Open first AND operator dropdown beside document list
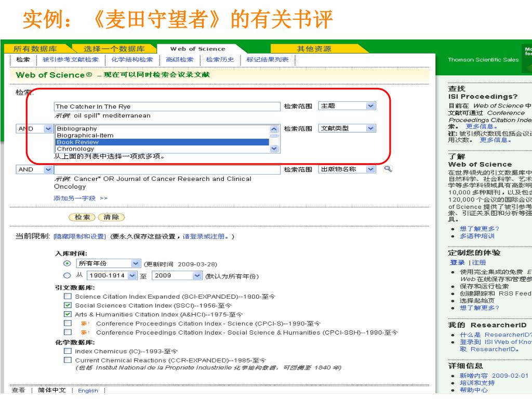This screenshot has height=399, width=532. (34, 129)
